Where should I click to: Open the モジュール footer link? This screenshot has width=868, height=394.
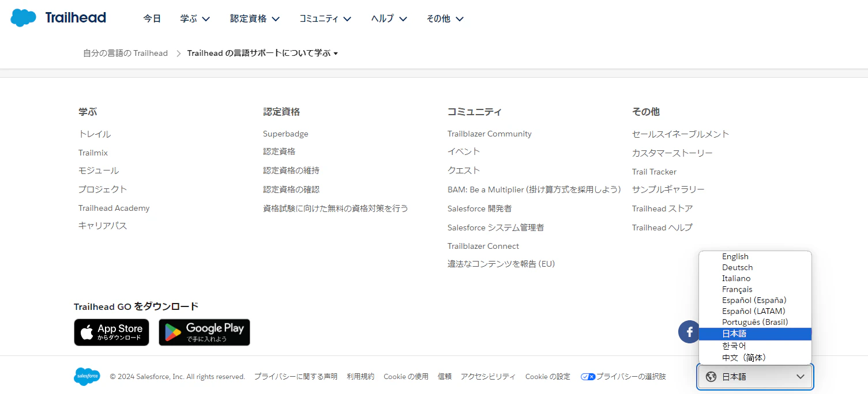[99, 171]
